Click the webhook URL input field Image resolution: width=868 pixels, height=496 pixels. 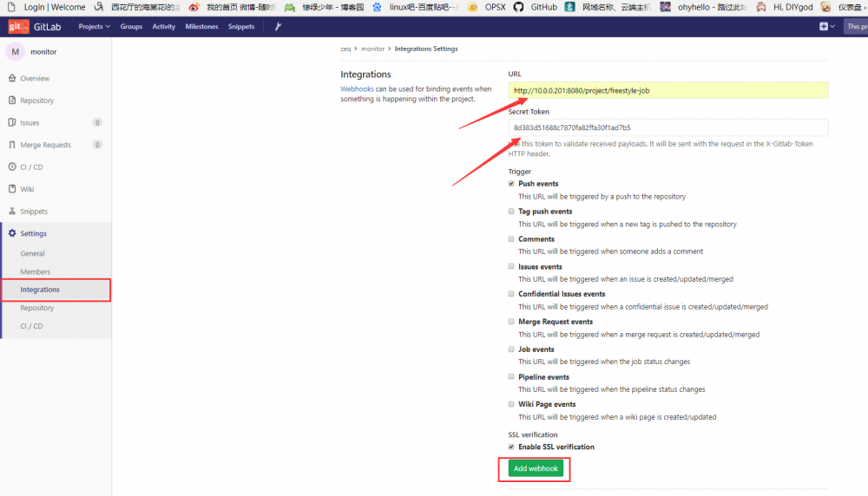(x=668, y=90)
